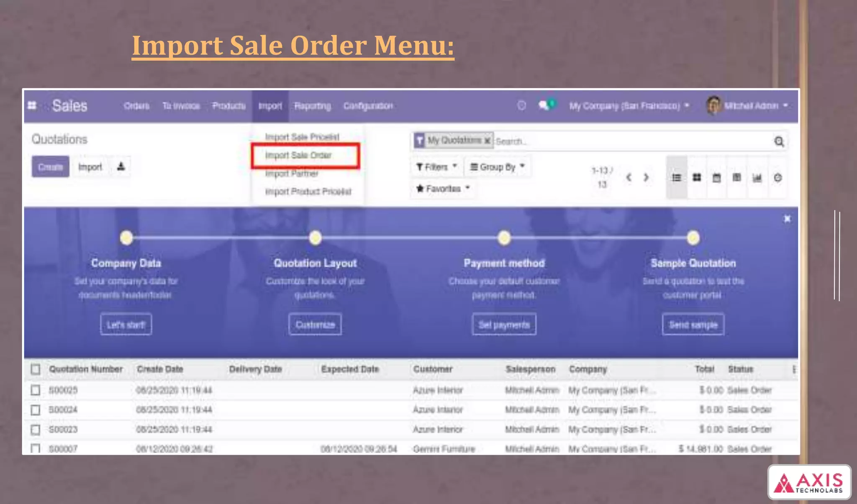Select Import Partner menu entry
This screenshot has height=504, width=857.
pos(292,173)
